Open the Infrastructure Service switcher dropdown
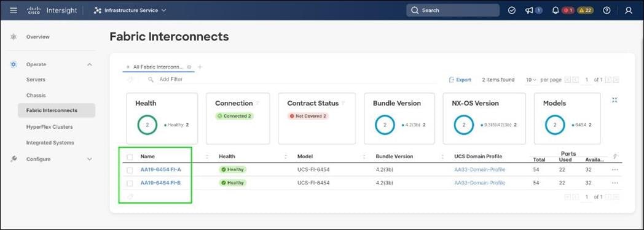Image resolution: width=644 pixels, height=230 pixels. [x=130, y=10]
